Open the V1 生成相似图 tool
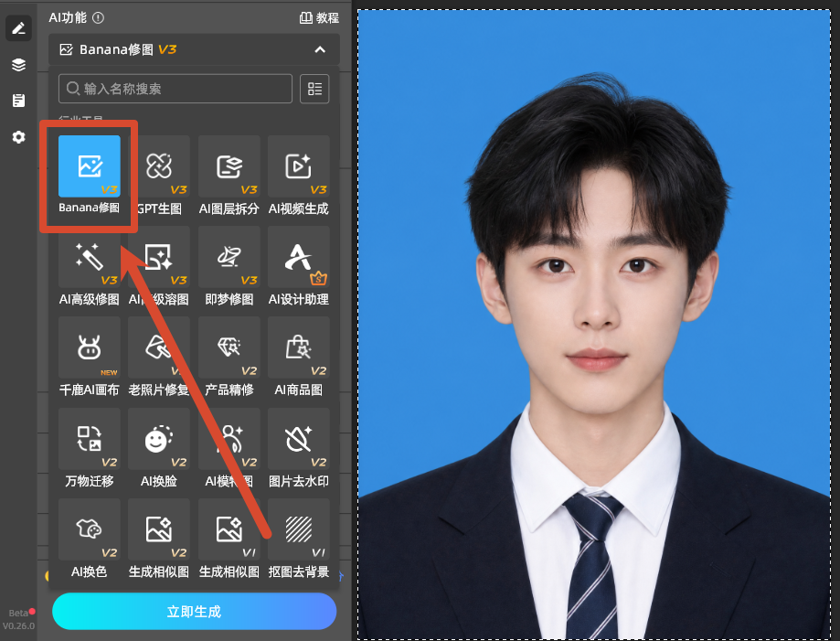 pos(229,529)
